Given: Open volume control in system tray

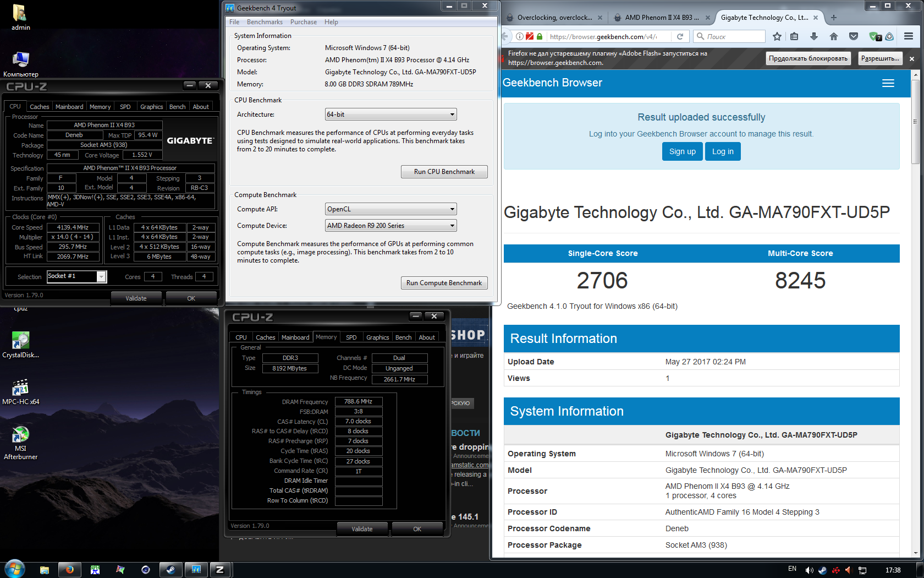Looking at the screenshot, I should click(809, 570).
